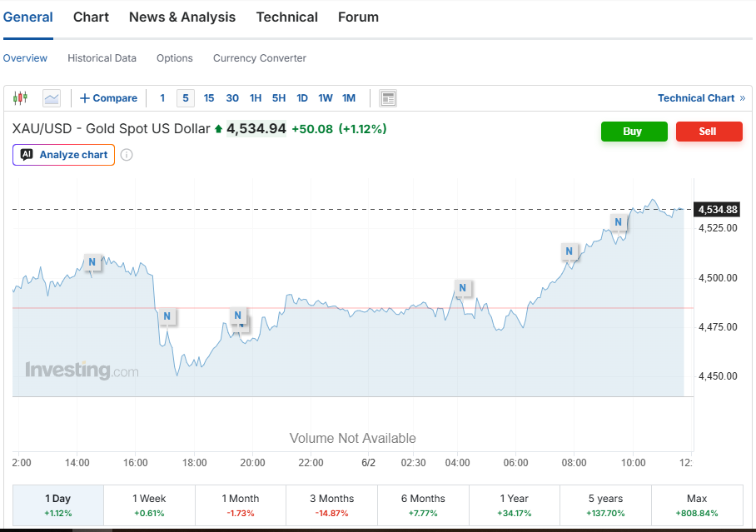
Task: Open the news marker N near 14:00
Action: coord(92,262)
